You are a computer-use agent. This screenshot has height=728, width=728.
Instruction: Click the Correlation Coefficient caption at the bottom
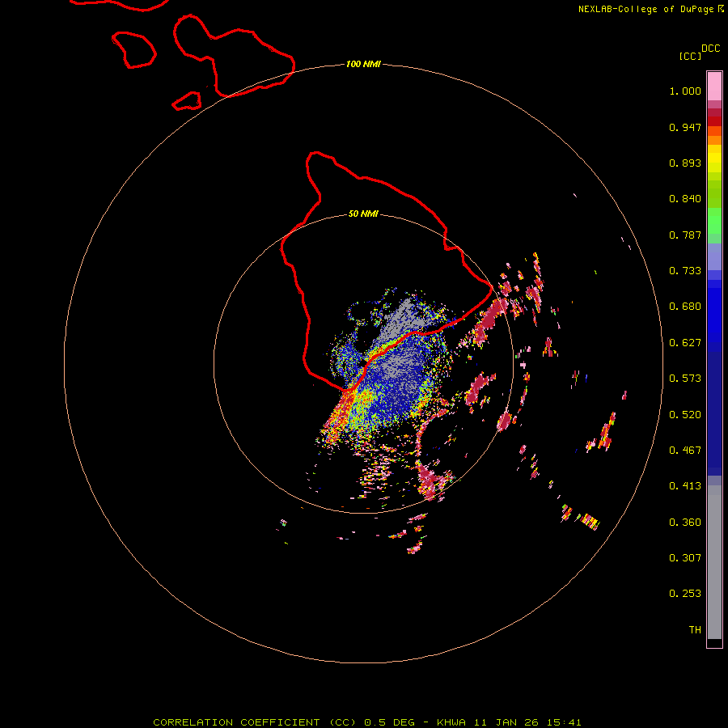pos(366,722)
